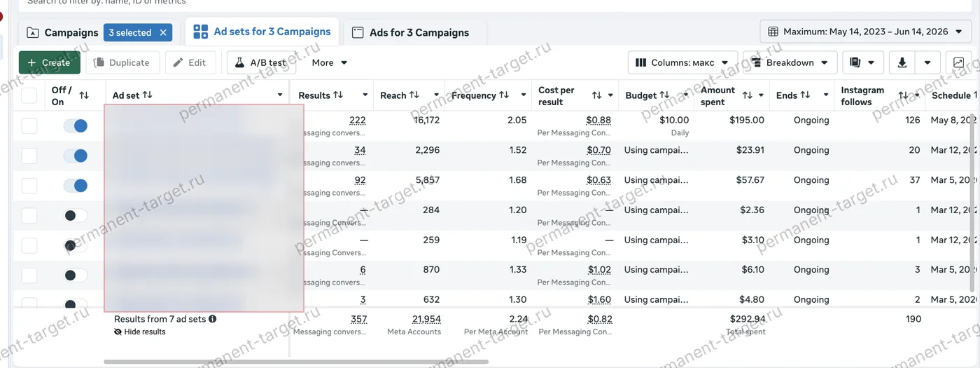Open the Columns: макс dropdown
Screen dimensions: 980x368
pos(682,62)
